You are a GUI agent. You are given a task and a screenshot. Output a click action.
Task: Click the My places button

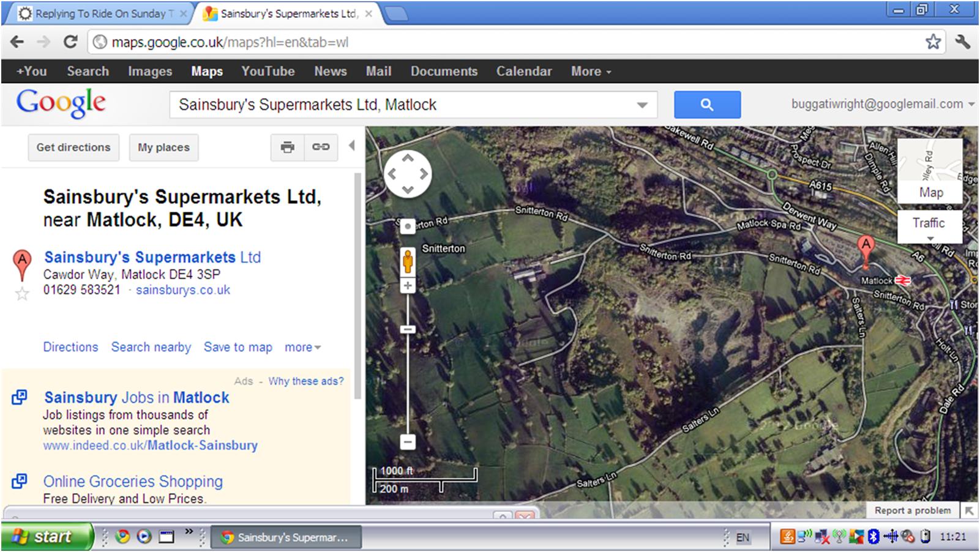(x=163, y=147)
